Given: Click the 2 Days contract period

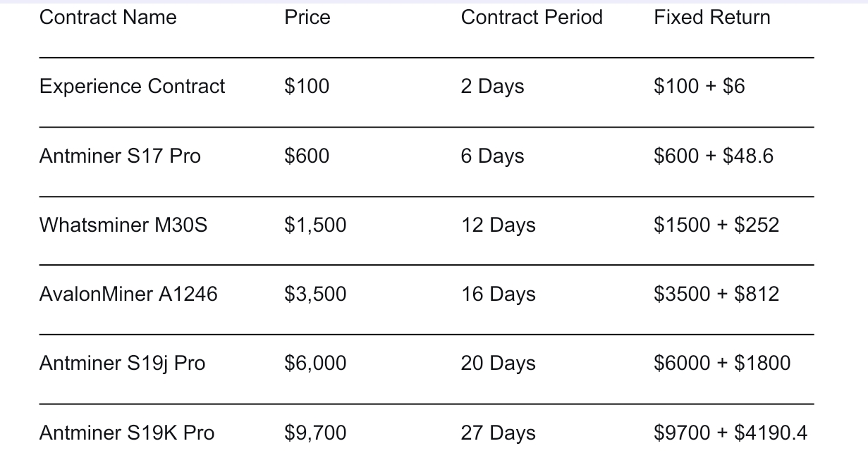Looking at the screenshot, I should click(492, 87).
